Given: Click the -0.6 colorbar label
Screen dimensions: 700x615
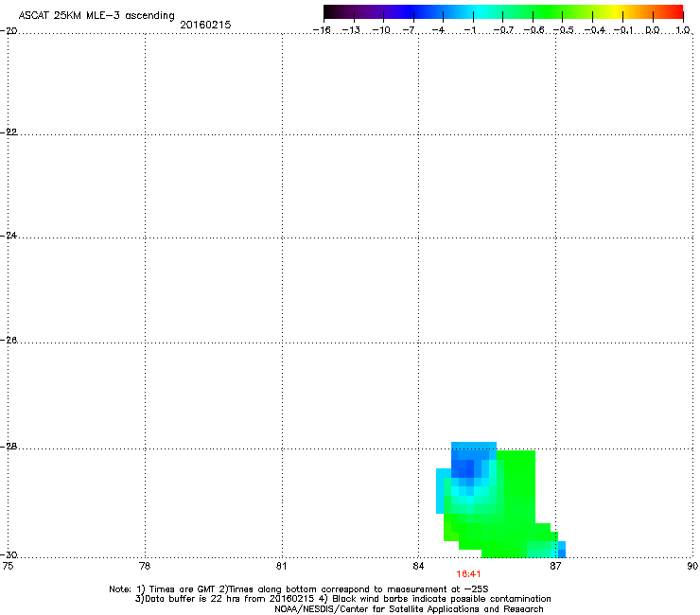Looking at the screenshot, I should (x=534, y=30).
